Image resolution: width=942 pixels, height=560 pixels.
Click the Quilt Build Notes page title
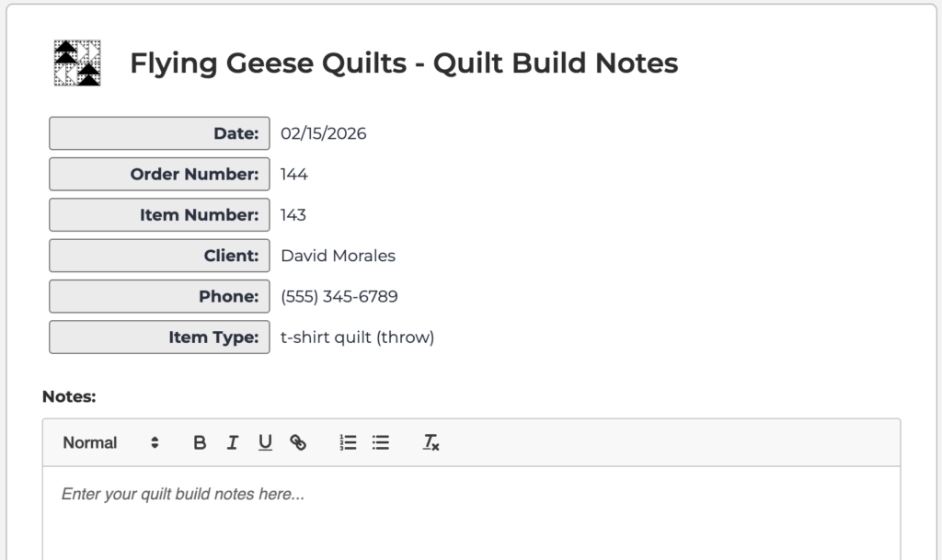coord(404,63)
